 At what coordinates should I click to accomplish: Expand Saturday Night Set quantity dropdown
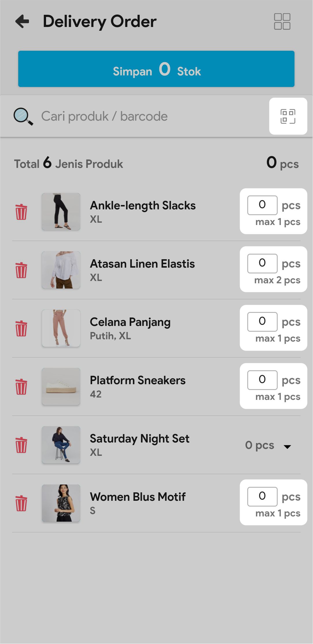[x=287, y=446]
